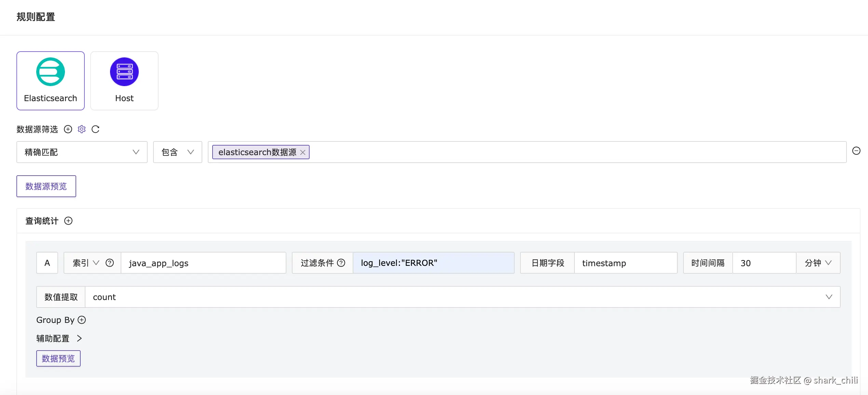Add a new query statistics entry
Viewport: 868px width, 395px height.
pos(68,221)
